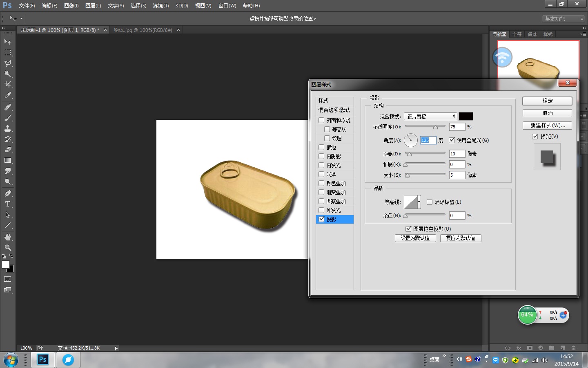588x368 pixels.
Task: Select the Polygonal Lasso tool
Action: click(x=8, y=63)
